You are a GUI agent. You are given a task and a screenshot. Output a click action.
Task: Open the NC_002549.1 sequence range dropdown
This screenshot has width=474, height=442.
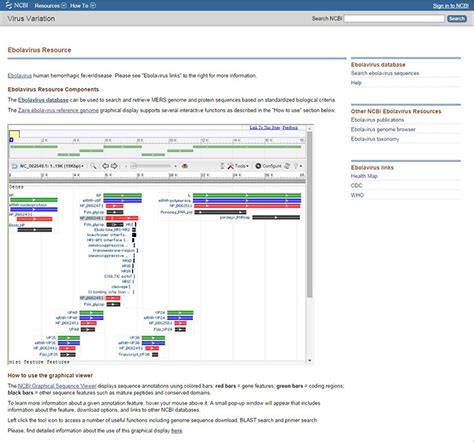[x=52, y=166]
